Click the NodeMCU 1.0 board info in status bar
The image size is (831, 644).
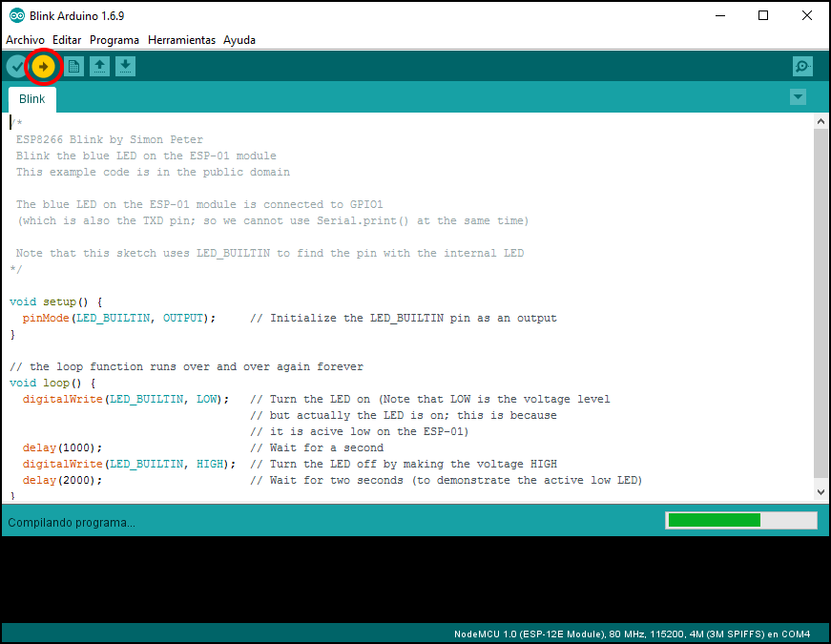(x=632, y=634)
